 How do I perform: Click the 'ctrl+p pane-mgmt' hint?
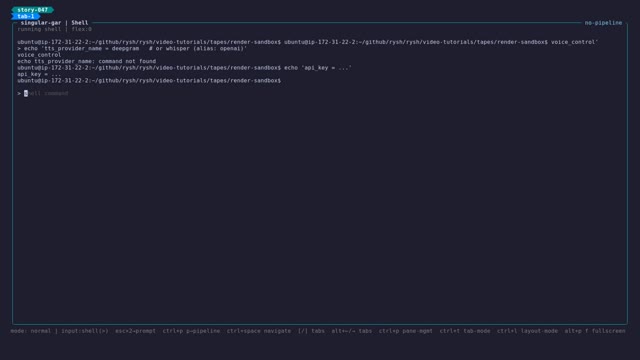point(405,331)
